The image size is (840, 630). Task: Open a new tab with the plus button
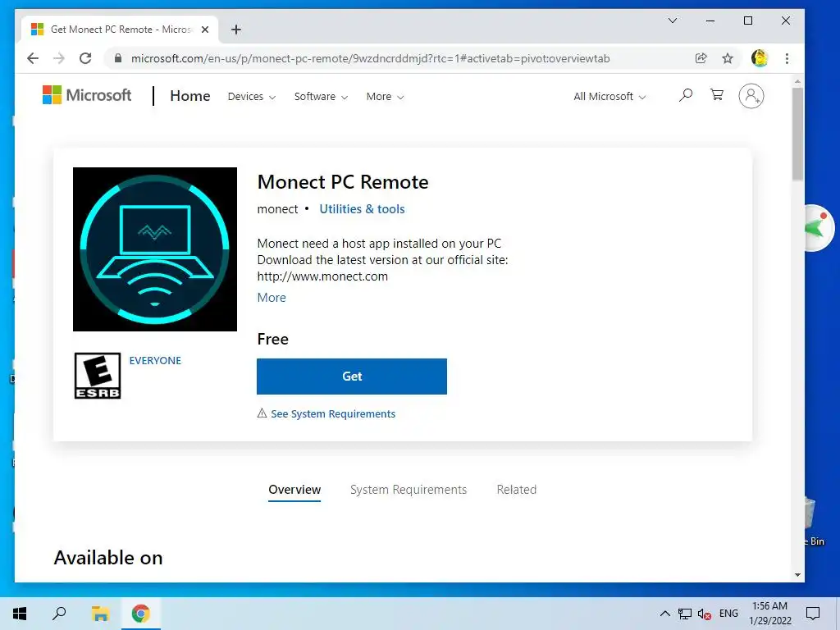click(235, 30)
